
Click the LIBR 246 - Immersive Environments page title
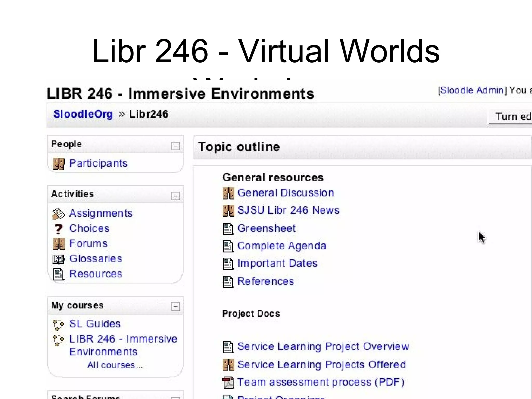[181, 94]
